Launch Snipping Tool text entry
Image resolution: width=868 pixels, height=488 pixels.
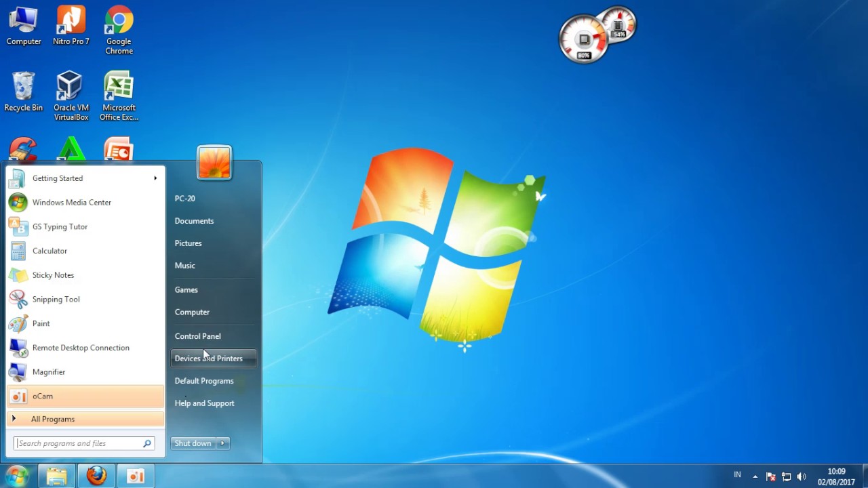point(56,300)
